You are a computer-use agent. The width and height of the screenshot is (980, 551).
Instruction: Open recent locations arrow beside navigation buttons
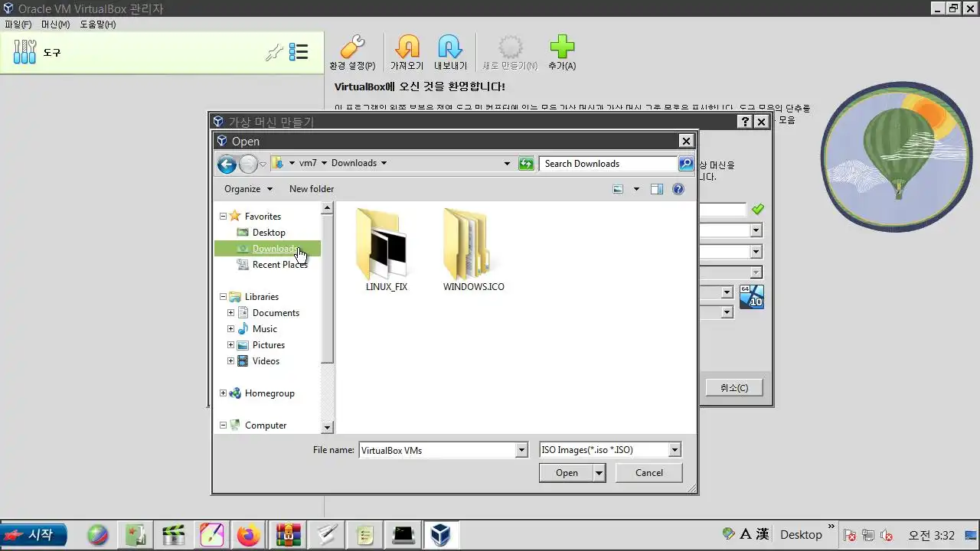263,164
